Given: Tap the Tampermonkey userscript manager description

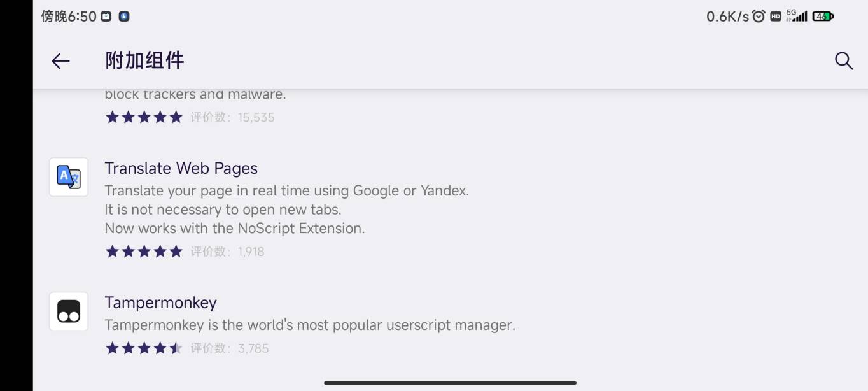Looking at the screenshot, I should (310, 325).
